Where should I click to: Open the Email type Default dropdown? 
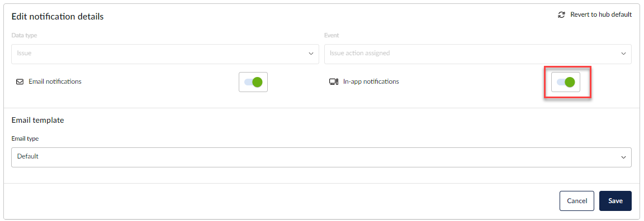pyautogui.click(x=321, y=157)
